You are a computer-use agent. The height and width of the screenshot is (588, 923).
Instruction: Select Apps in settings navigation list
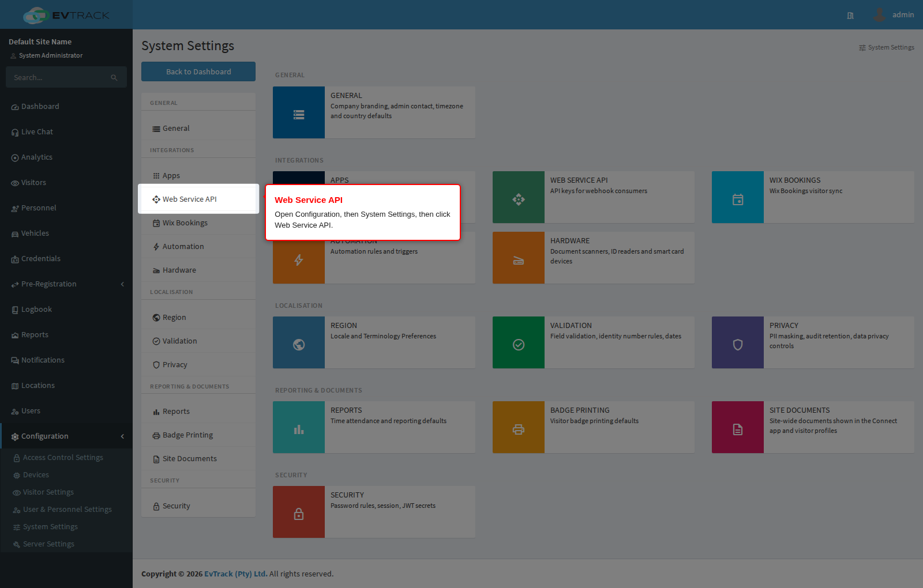198,176
